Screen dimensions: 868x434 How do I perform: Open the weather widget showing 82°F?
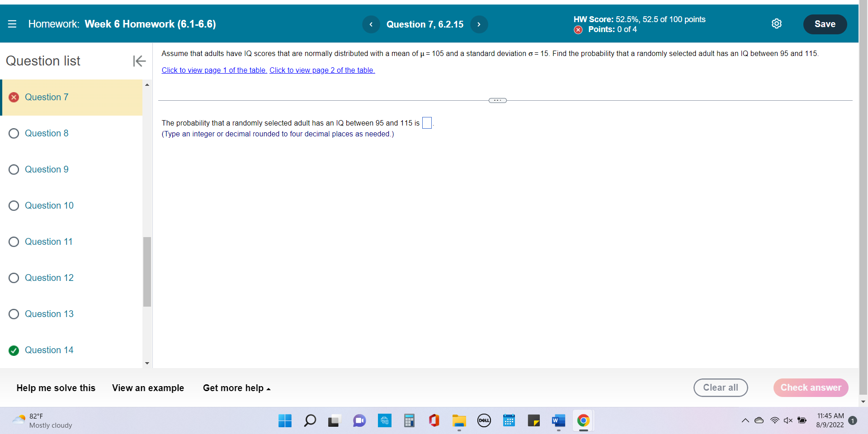click(42, 421)
